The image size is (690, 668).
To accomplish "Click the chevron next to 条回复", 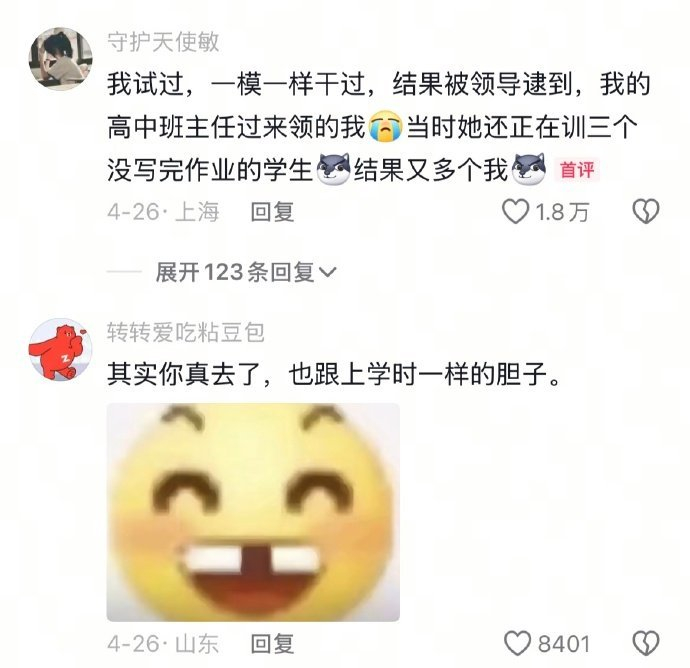I will (x=327, y=273).
